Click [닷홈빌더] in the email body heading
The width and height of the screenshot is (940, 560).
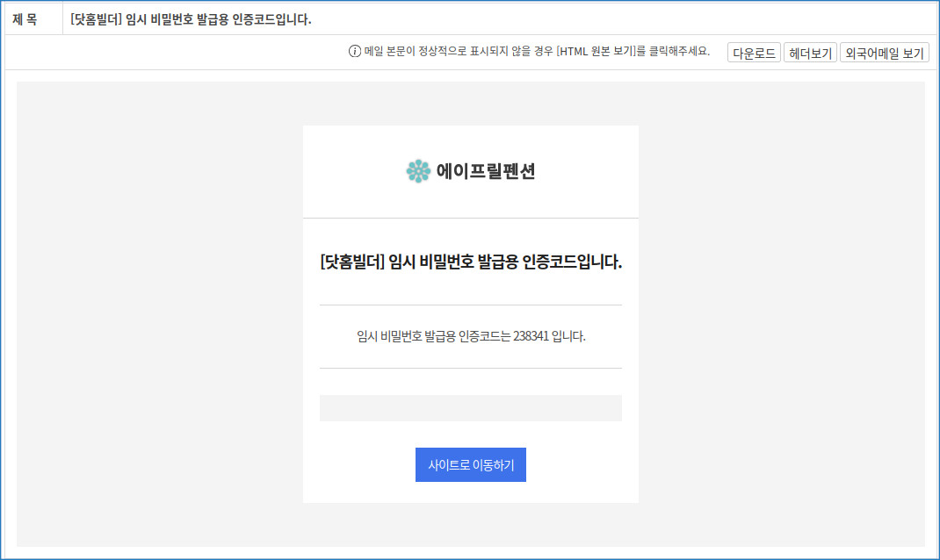(353, 262)
